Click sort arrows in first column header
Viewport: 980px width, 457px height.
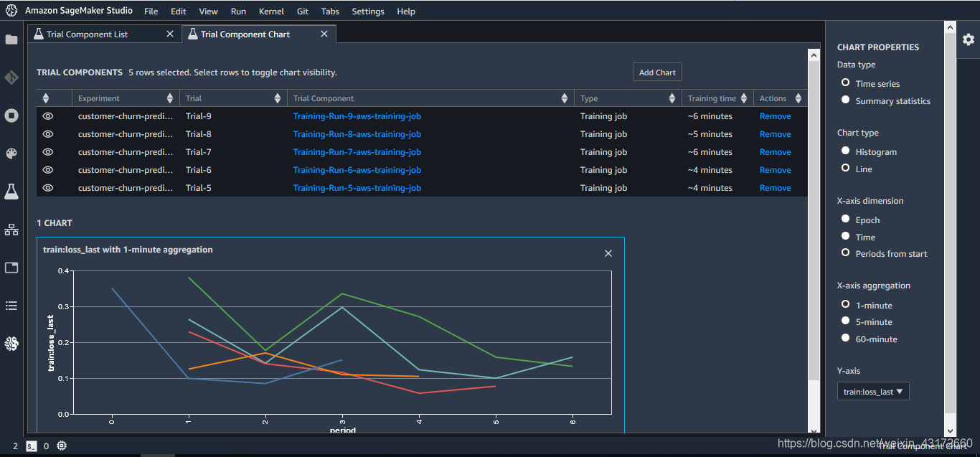(46, 98)
